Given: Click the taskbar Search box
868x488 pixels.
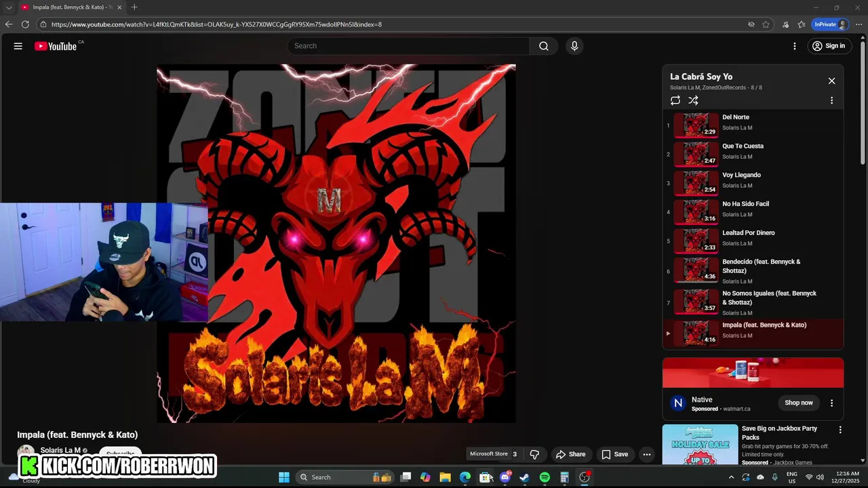Looking at the screenshot, I should click(345, 477).
